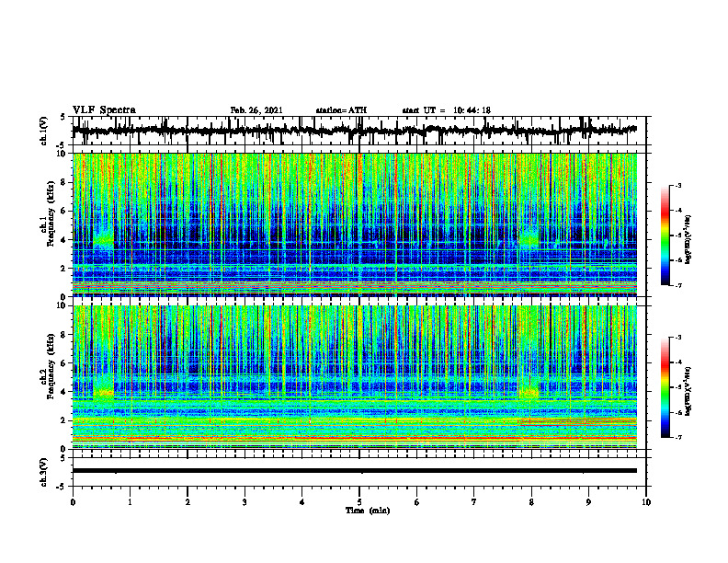Click the ch.2 spectrogram color scale bar
Viewport: 728px width, 563px height.
point(665,387)
